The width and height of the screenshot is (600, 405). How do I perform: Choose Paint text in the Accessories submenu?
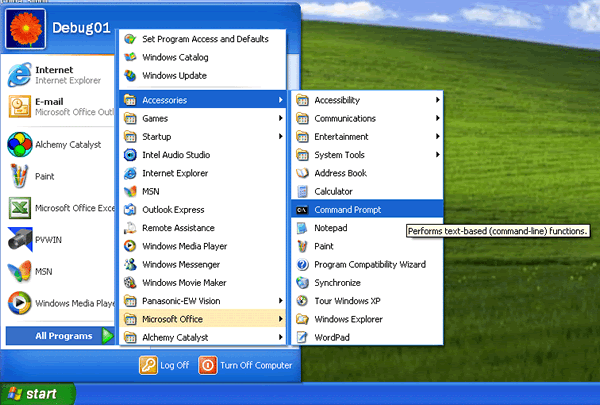[x=324, y=246]
